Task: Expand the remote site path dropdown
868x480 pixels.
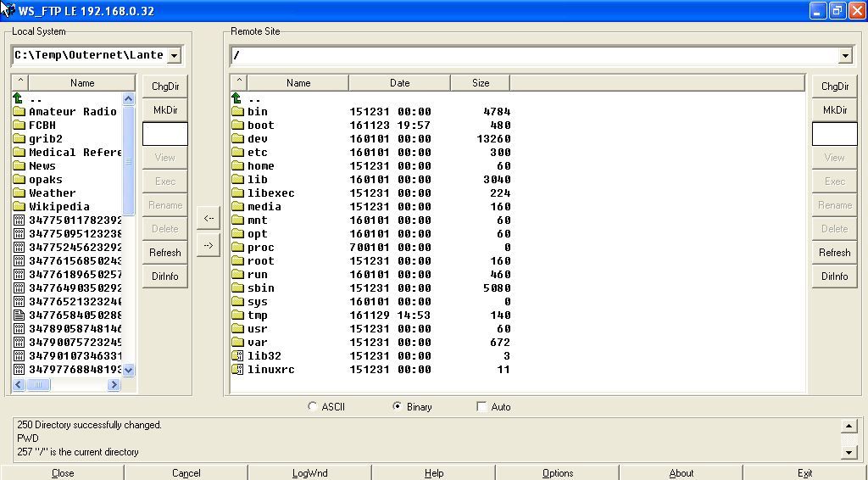Action: [844, 56]
